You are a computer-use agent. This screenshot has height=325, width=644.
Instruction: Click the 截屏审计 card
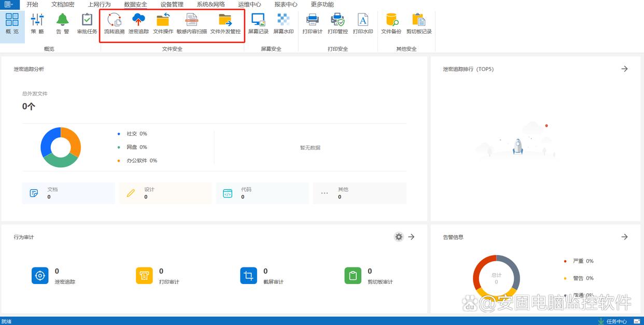click(248, 276)
